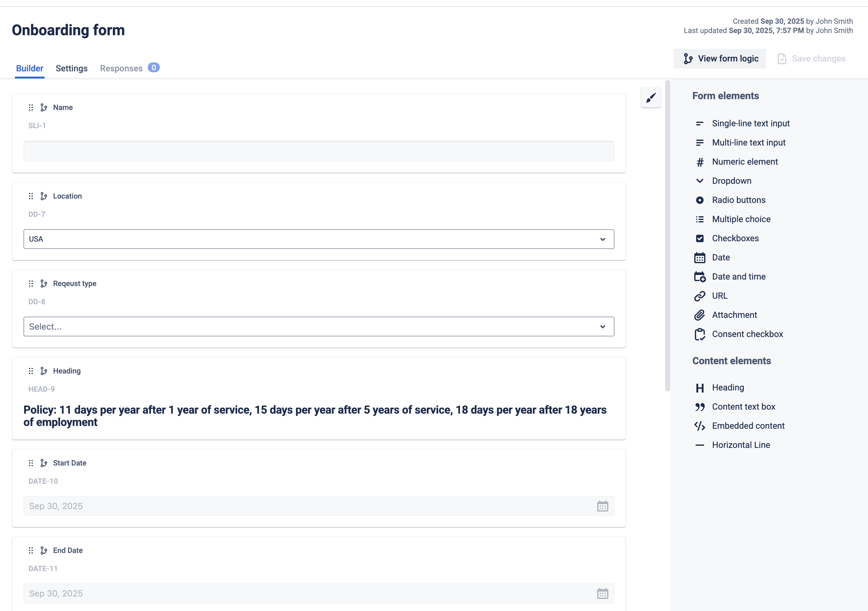This screenshot has height=611, width=868.
Task: Click the form logic icon on Location field
Action: [x=44, y=196]
